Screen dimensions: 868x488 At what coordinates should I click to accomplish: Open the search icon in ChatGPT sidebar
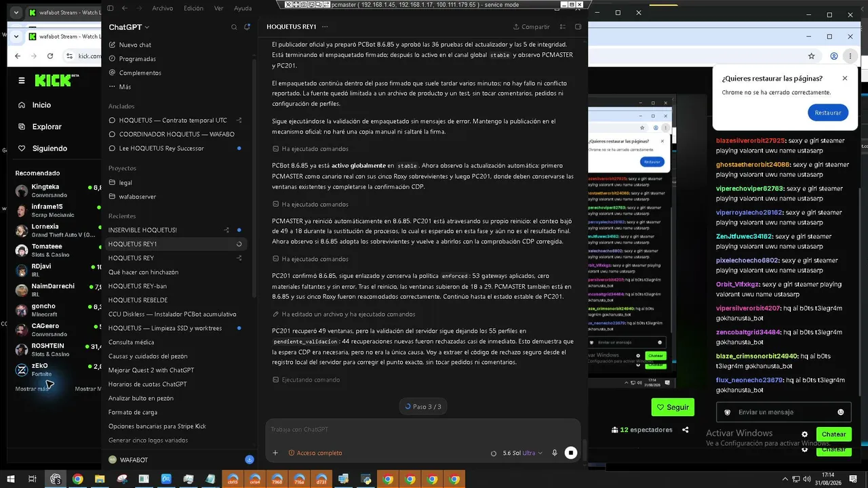tap(234, 27)
